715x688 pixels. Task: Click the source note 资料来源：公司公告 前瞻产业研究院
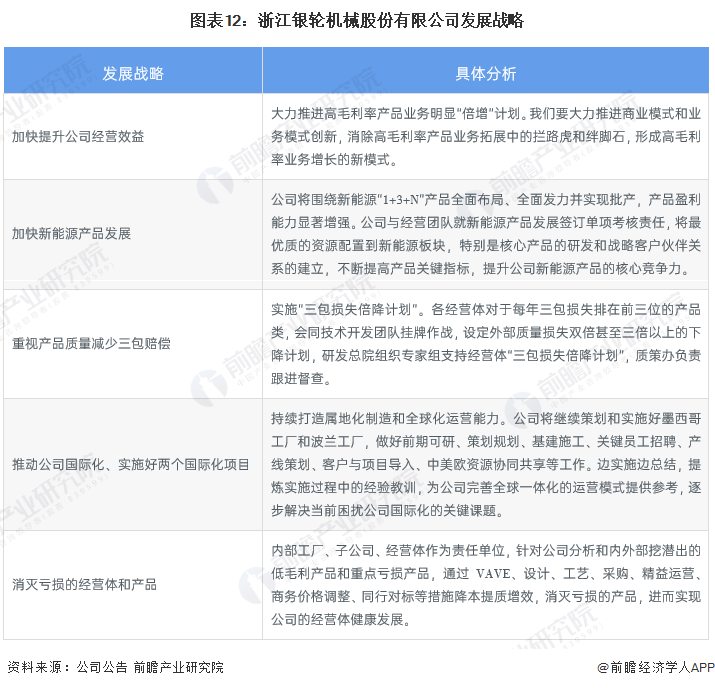115,667
